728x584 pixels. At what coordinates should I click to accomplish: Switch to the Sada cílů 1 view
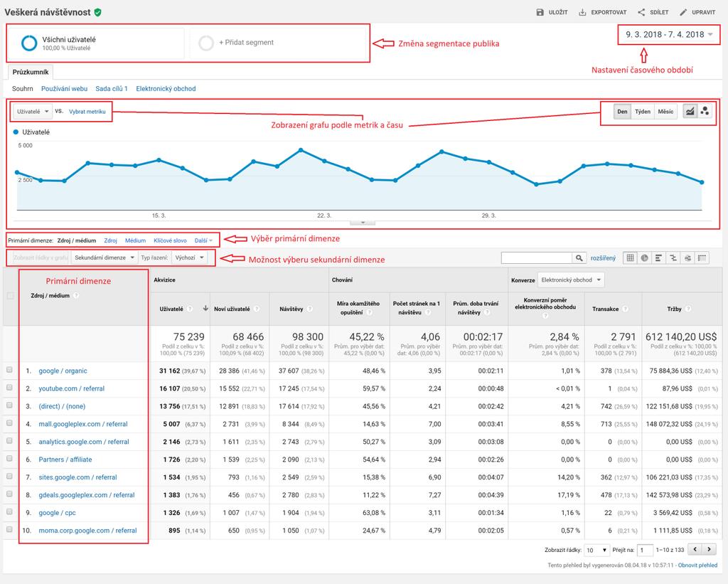pos(112,89)
